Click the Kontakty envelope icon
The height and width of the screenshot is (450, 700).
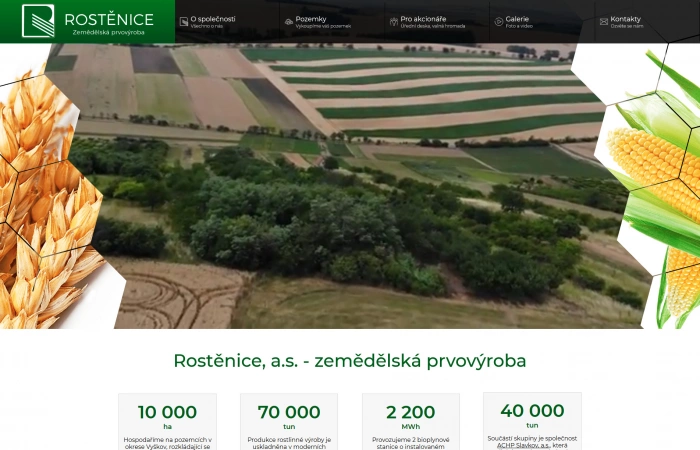(x=604, y=21)
